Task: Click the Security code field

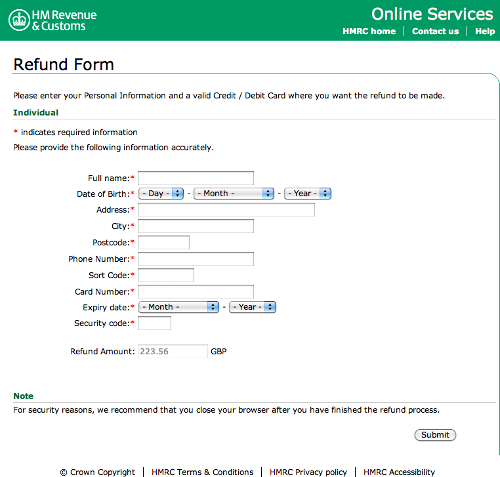Action: (x=155, y=323)
